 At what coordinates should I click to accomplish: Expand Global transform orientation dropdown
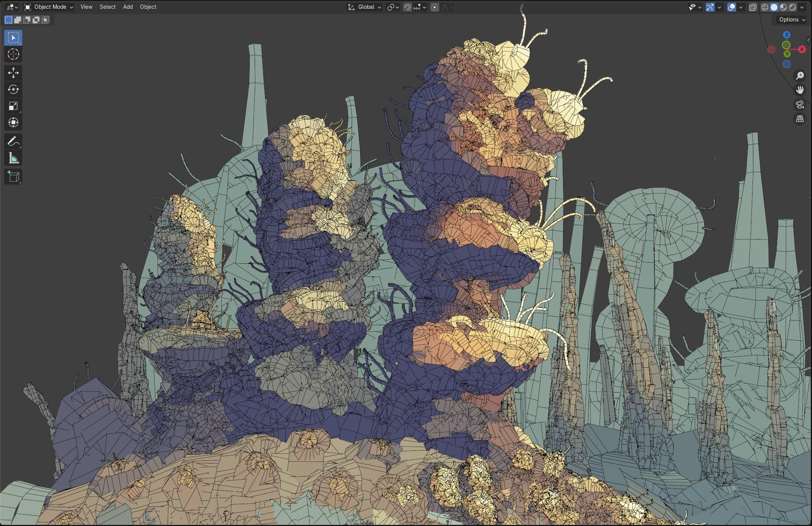coord(364,7)
